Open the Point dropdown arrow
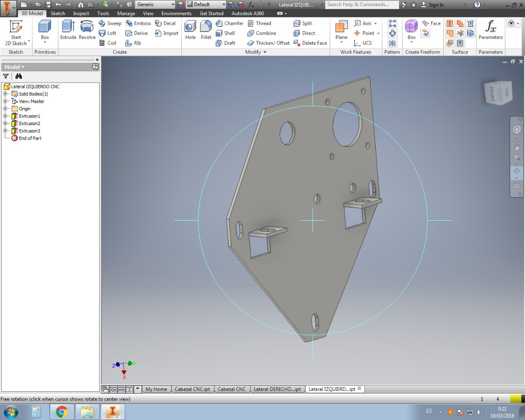This screenshot has height=420, width=525. [378, 33]
